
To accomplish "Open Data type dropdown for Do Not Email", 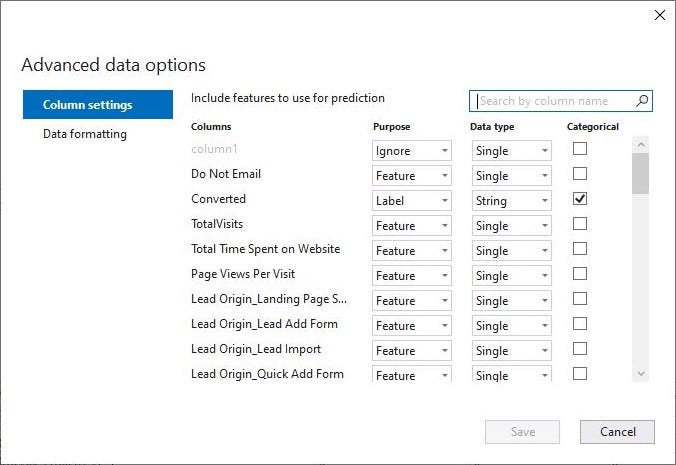I will point(511,176).
